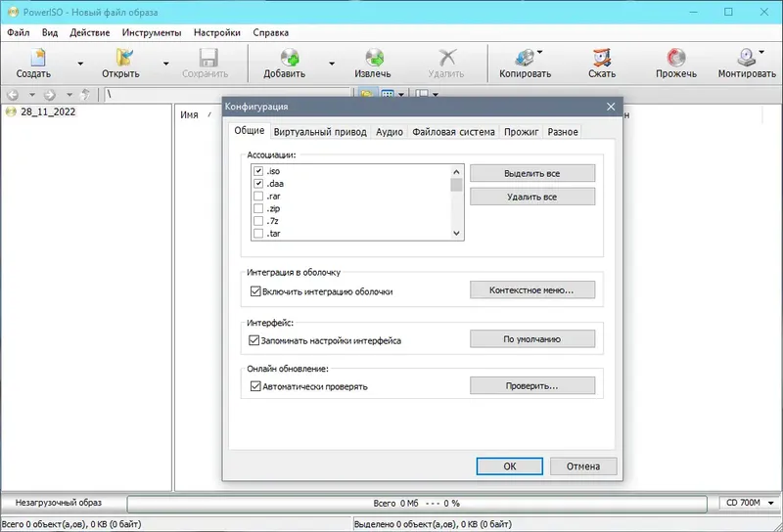Expand the Открыть dropdown arrow
This screenshot has height=532, width=783.
tap(165, 64)
